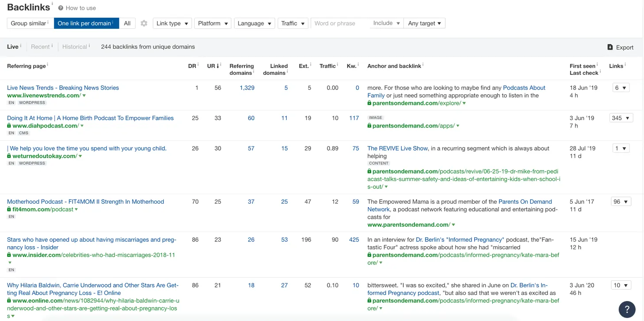This screenshot has width=644, height=321.
Task: Open the Link type dropdown
Action: click(172, 23)
